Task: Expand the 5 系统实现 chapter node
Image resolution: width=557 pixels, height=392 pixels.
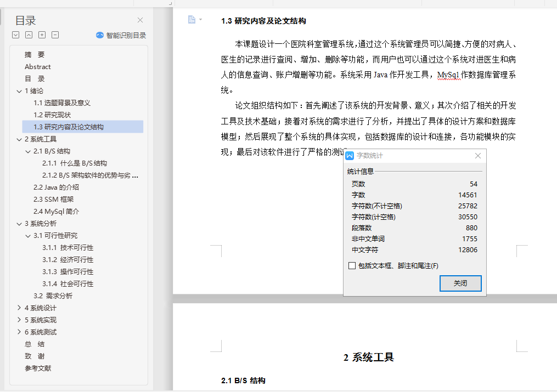Action: pos(19,320)
